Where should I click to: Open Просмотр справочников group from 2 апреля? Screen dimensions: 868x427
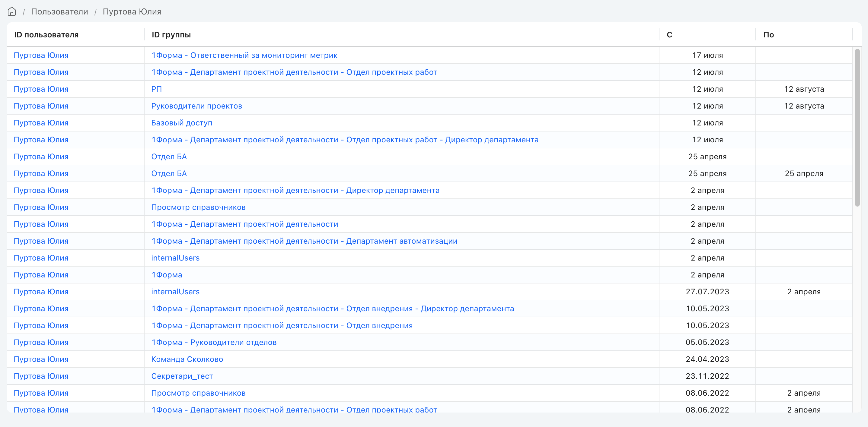(198, 207)
